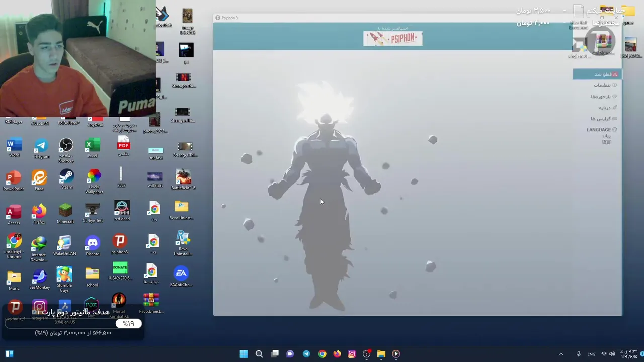
Task: Launch Telegram from the desktop
Action: (41, 149)
